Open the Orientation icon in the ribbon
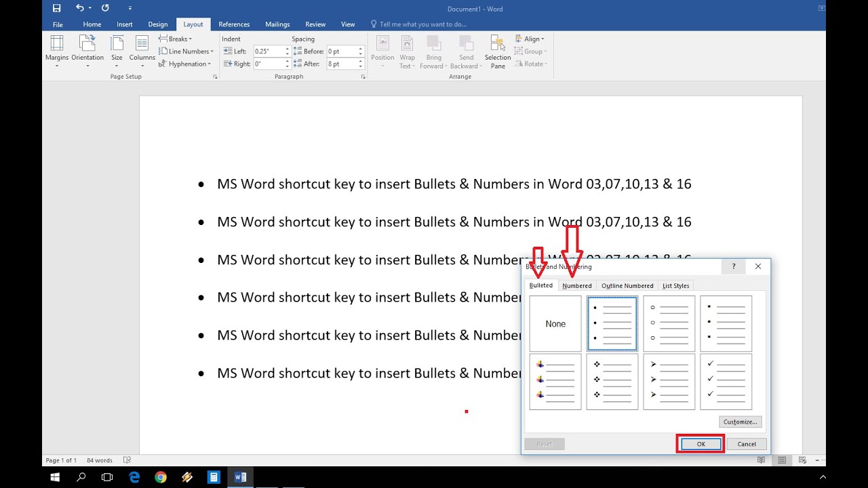The height and width of the screenshot is (488, 868). tap(87, 51)
